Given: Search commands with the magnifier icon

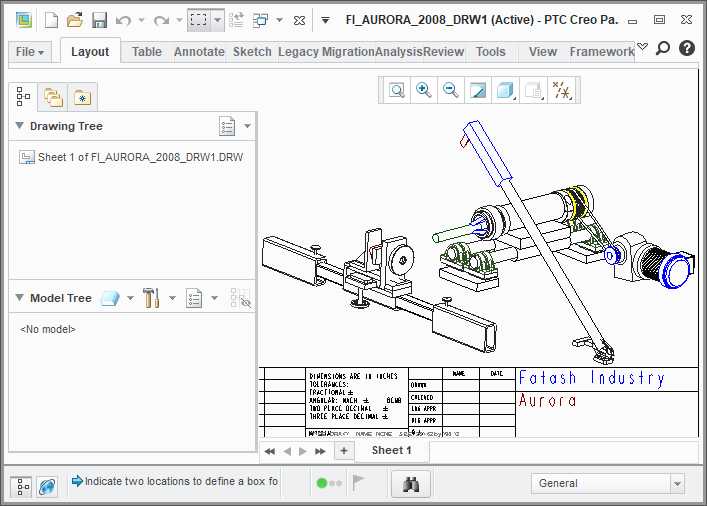Looking at the screenshot, I should pyautogui.click(x=663, y=48).
